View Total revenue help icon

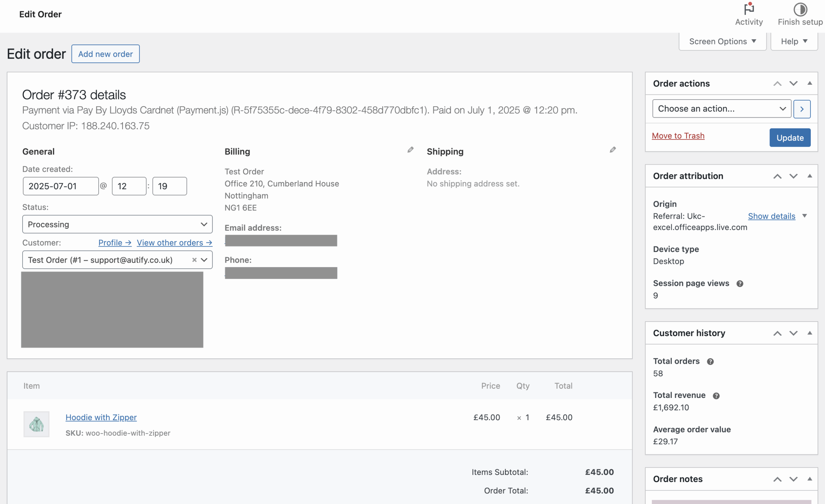[716, 395]
